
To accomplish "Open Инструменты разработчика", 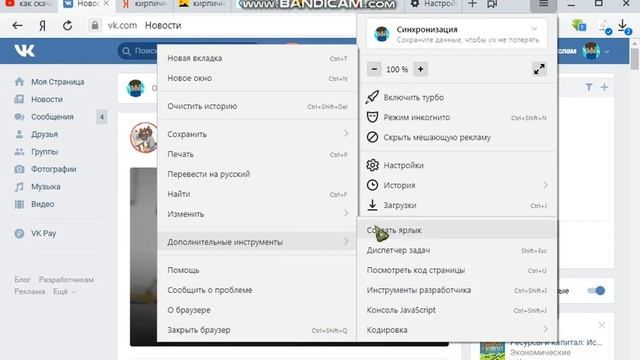I will click(x=457, y=290).
